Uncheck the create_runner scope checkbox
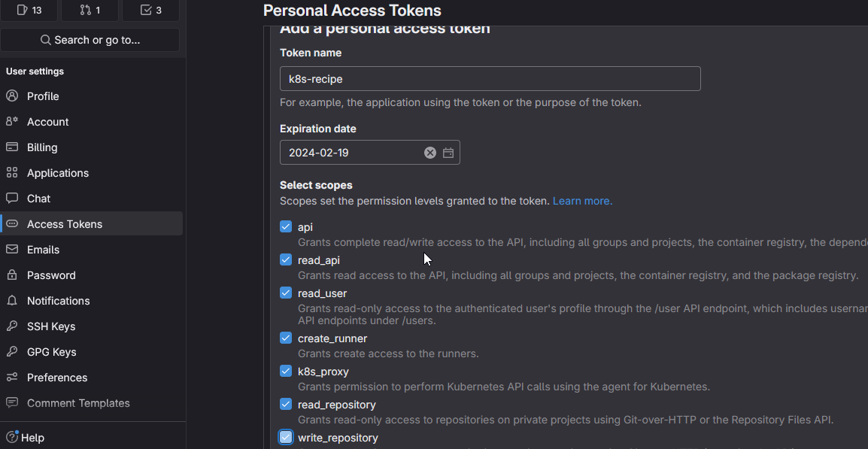Screen dimensions: 868x449 tap(286, 338)
